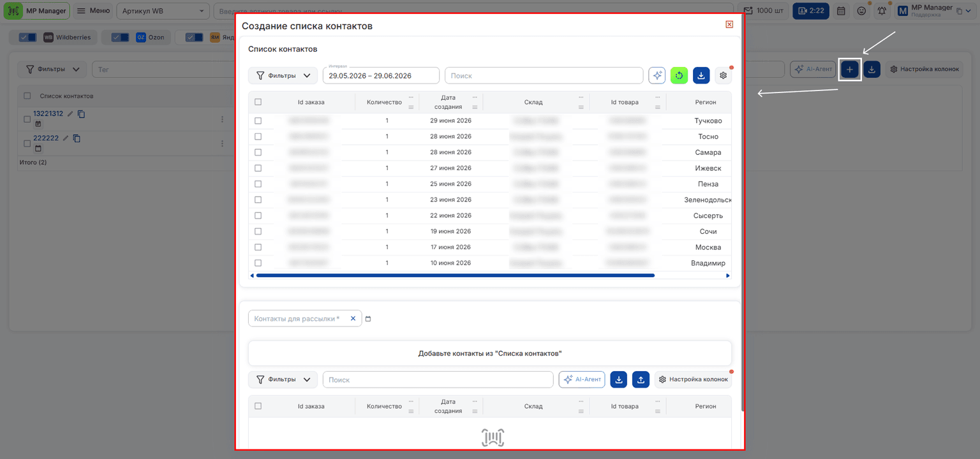Screen dimensions: 980x459
Task: Open the Меню item in the top bar
Action: [x=93, y=11]
